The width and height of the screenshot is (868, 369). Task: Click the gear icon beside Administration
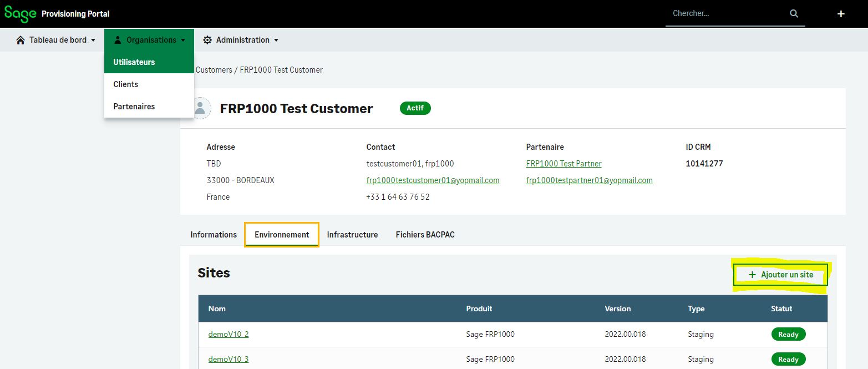click(207, 40)
